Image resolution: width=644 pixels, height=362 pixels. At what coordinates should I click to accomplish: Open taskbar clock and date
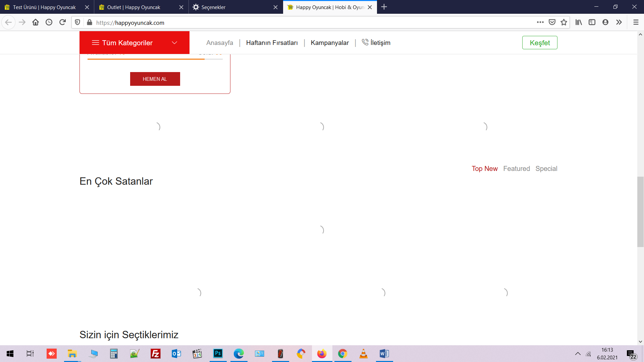607,354
